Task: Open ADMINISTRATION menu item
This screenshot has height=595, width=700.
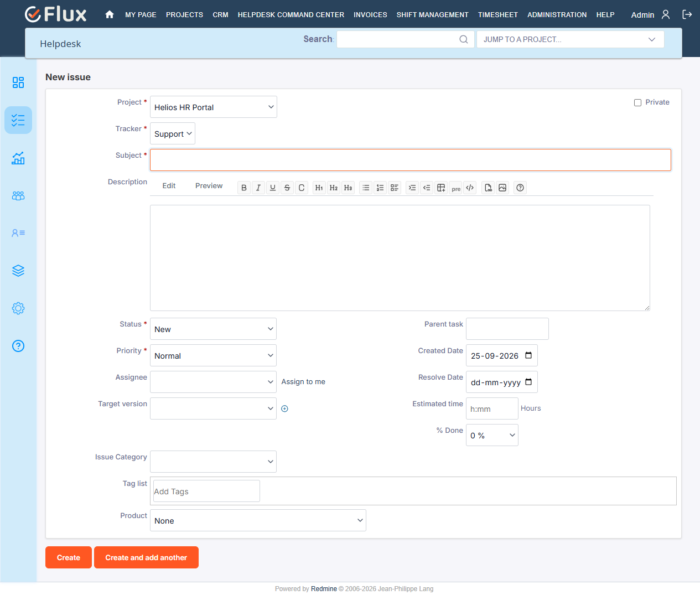Action: click(x=557, y=15)
